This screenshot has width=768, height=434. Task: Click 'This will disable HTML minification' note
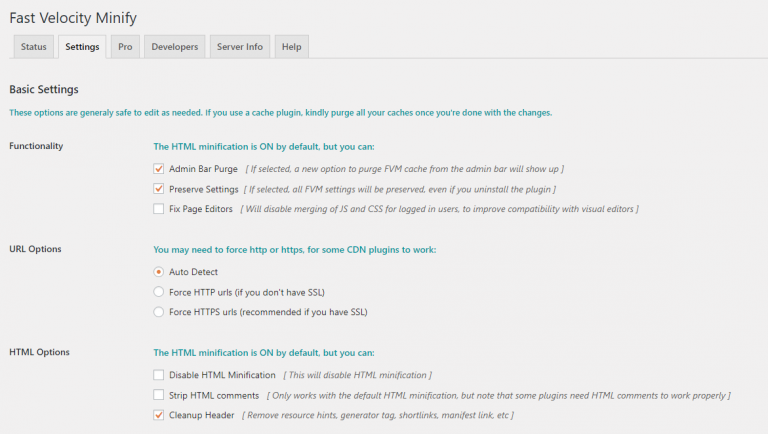(358, 375)
